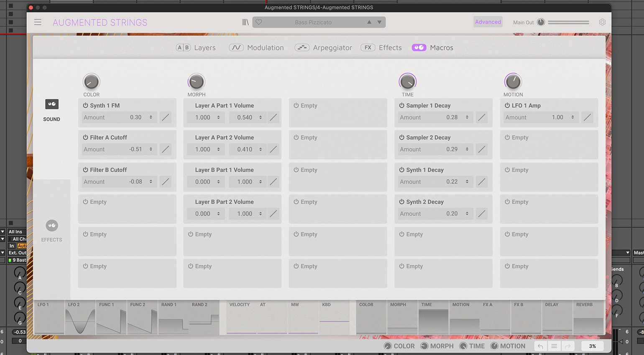The image size is (644, 355).
Task: Toggle Synth 1 Decay destination power
Action: [402, 170]
